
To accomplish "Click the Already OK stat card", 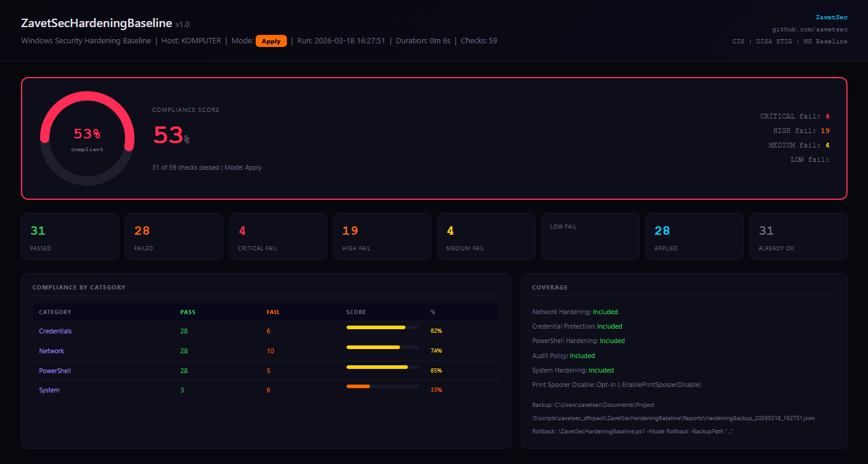I will click(798, 237).
